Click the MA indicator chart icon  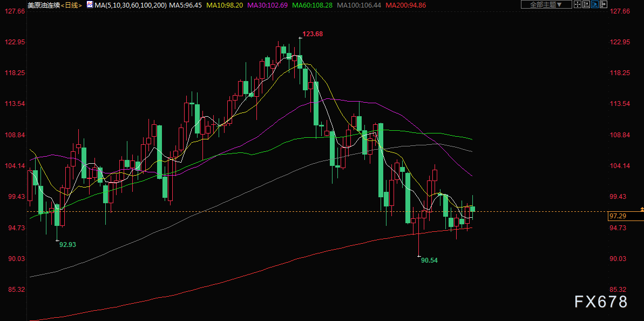tap(90, 4)
